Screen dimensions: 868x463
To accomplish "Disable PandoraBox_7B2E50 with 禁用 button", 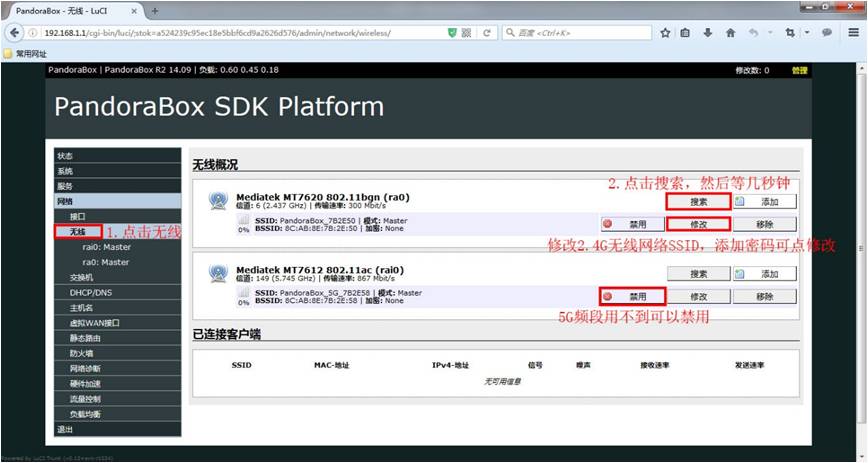I will point(633,224).
